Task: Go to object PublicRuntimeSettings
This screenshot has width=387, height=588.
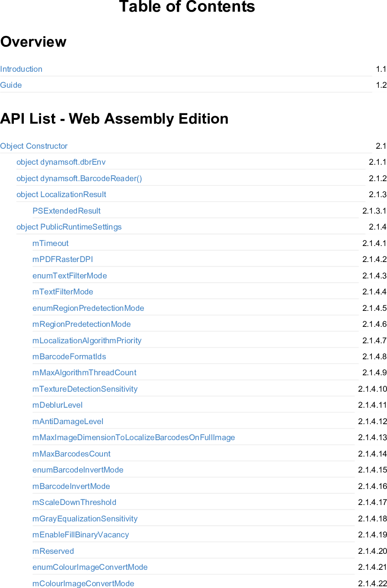Action: (x=69, y=227)
